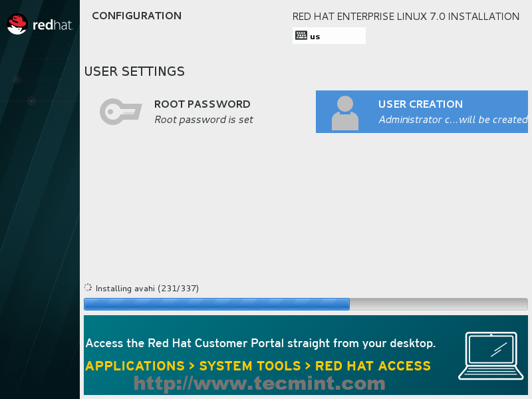Image resolution: width=532 pixels, height=399 pixels.
Task: Click the Red Hat shadowman logo
Action: (17, 24)
